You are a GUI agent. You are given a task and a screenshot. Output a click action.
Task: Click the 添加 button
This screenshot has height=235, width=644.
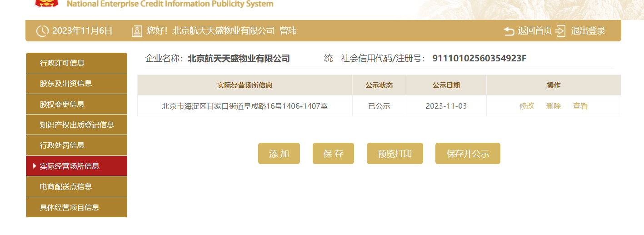click(x=279, y=154)
